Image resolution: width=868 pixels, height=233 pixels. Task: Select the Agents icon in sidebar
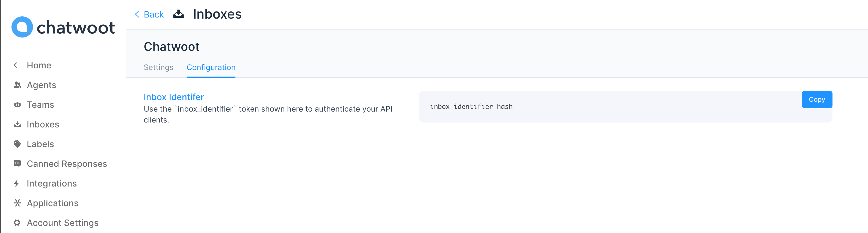(x=17, y=85)
